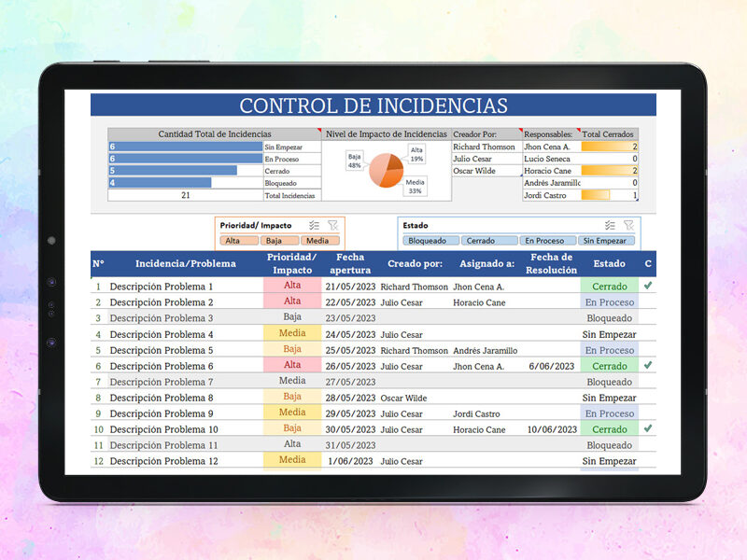Filter Estado by Bloqueado

pos(430,241)
